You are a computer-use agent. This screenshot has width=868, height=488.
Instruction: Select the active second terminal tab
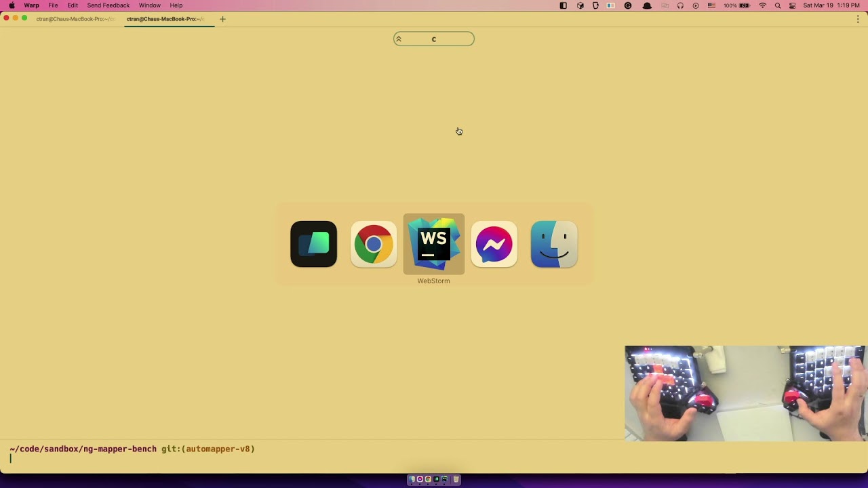point(168,19)
